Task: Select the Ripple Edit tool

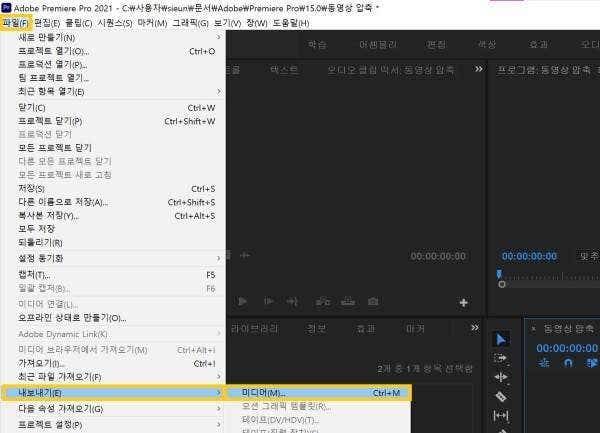Action: (x=501, y=378)
